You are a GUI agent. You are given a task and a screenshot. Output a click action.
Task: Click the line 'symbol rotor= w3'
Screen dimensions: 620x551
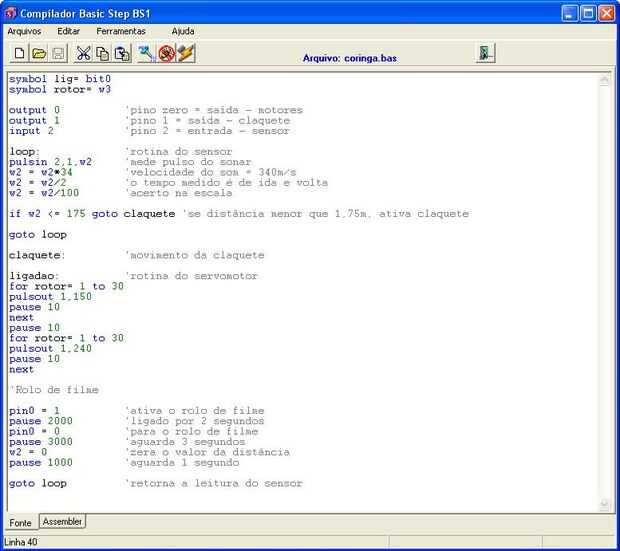[60, 89]
